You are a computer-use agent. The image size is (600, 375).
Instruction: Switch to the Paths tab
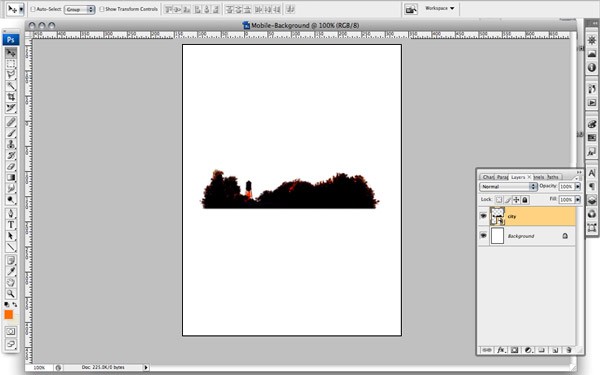553,177
